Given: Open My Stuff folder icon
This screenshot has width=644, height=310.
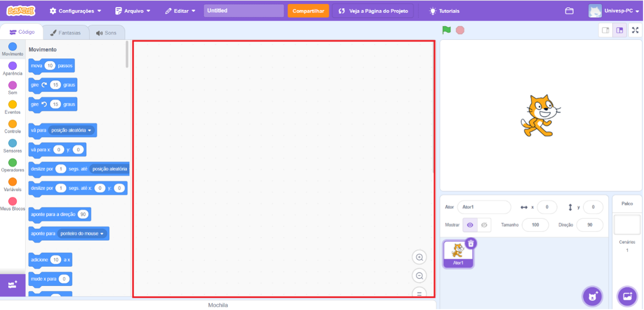Looking at the screenshot, I should (569, 11).
